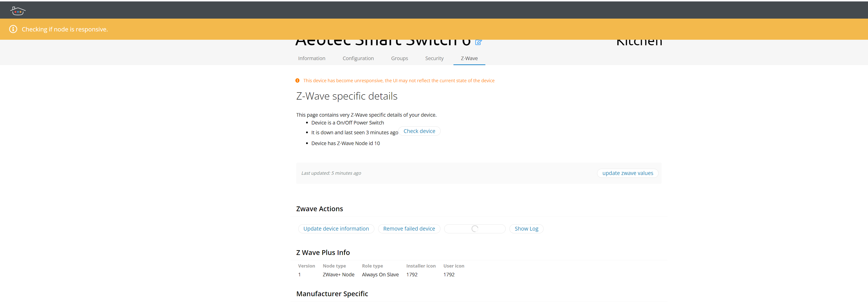
Task: Click the info icon in yellow banner
Action: (x=13, y=29)
